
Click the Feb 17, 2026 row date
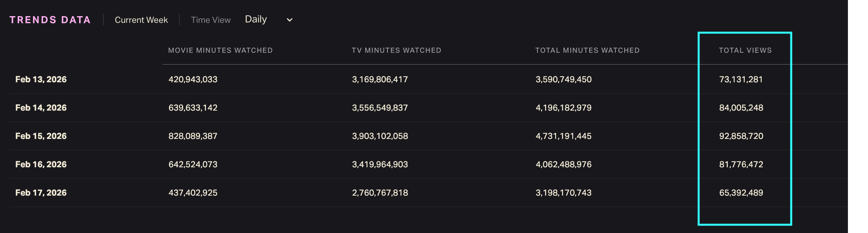[x=41, y=193]
